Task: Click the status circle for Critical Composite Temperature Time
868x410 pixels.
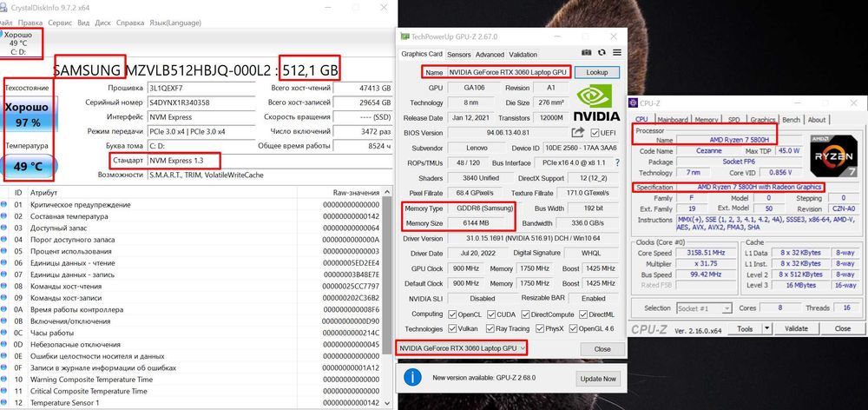Action: (x=4, y=391)
